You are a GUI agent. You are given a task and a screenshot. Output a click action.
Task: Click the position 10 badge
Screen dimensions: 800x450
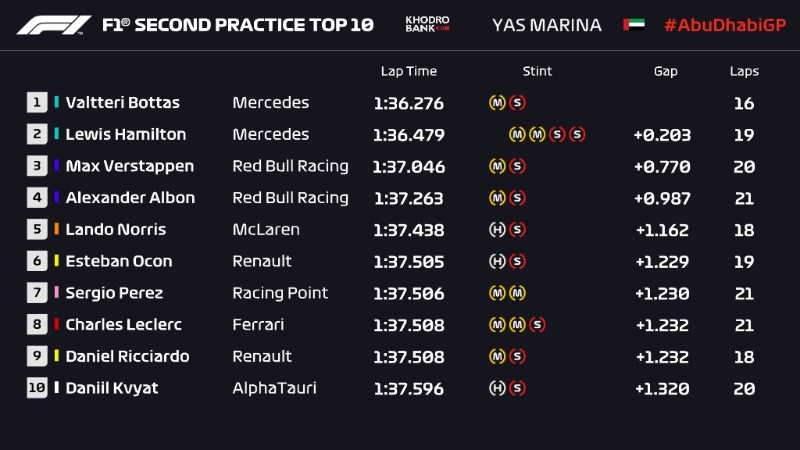point(37,388)
